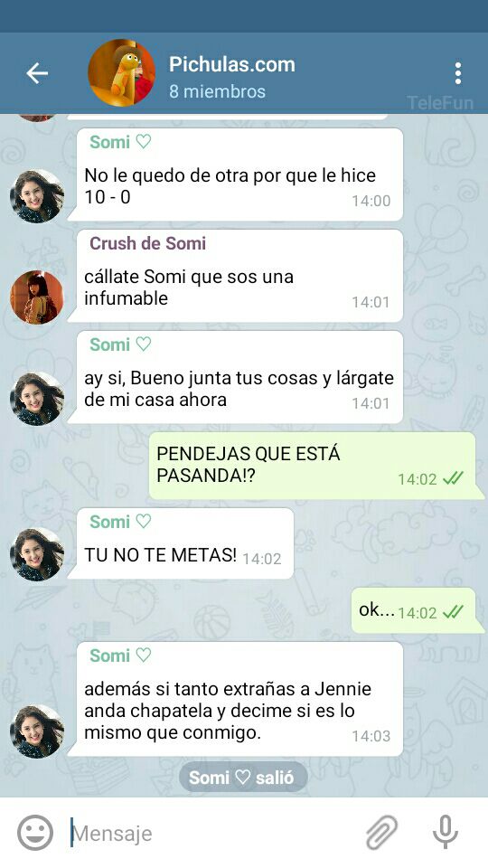Tap the paperclip attachment icon

click(381, 832)
